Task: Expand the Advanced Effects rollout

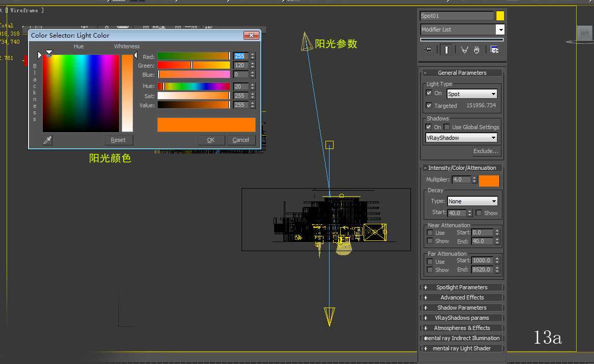Action: coord(462,298)
